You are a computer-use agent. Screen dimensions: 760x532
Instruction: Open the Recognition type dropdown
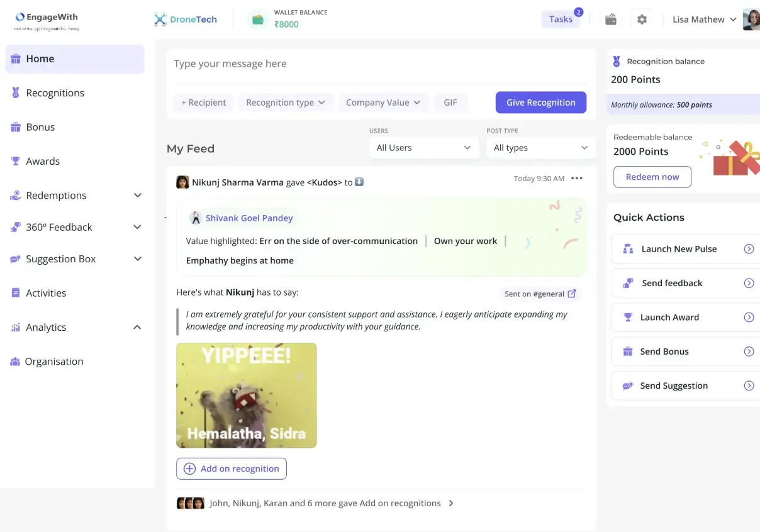point(286,103)
